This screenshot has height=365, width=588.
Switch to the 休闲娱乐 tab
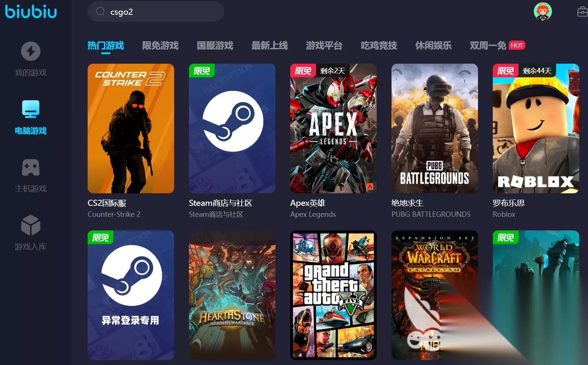434,45
